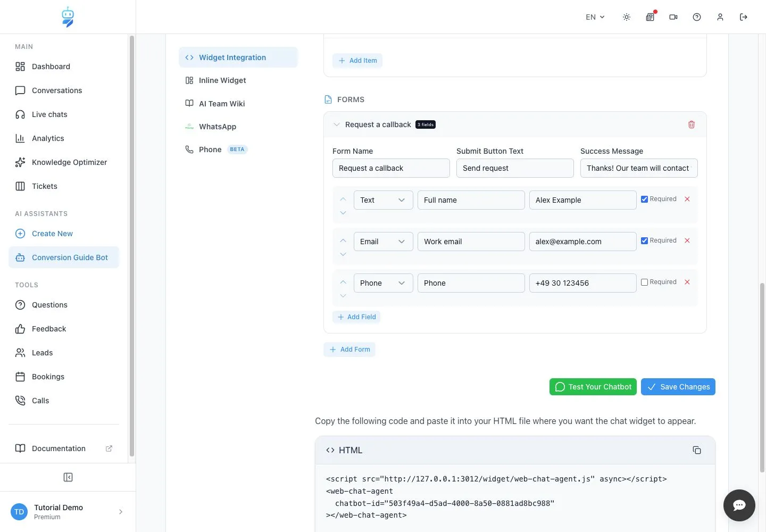Open Live chats in the sidebar
The image size is (766, 532).
pos(64,114)
